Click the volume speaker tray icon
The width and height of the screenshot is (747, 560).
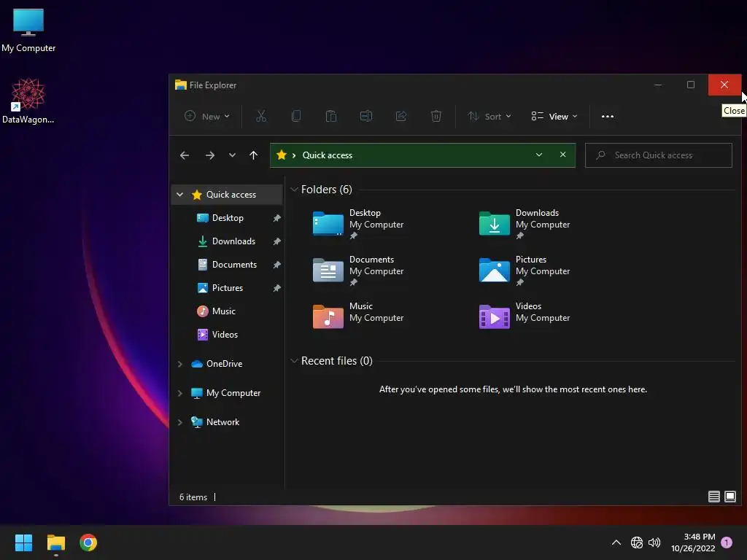(654, 542)
